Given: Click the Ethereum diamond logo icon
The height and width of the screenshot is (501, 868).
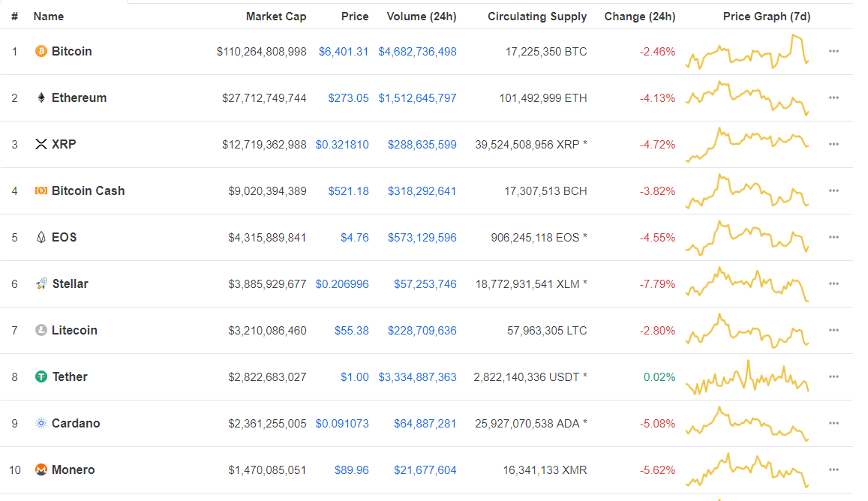Looking at the screenshot, I should click(x=41, y=97).
